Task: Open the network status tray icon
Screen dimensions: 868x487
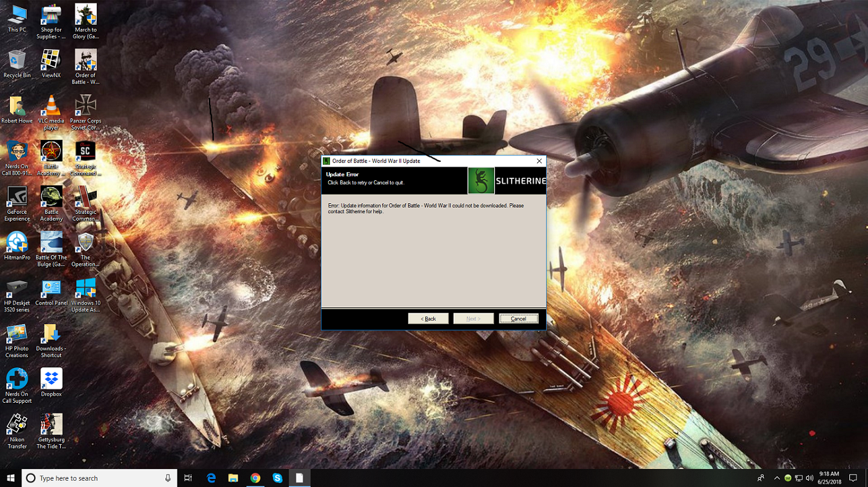Action: [x=799, y=478]
